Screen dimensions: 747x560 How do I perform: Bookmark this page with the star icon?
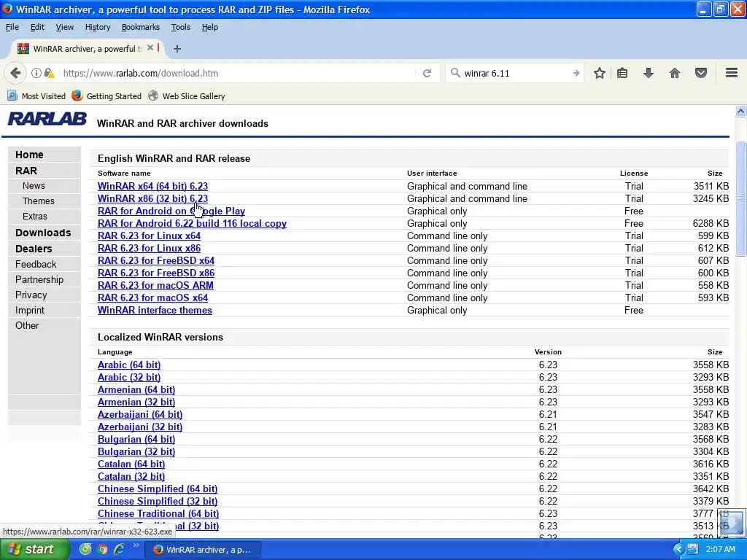pyautogui.click(x=600, y=73)
